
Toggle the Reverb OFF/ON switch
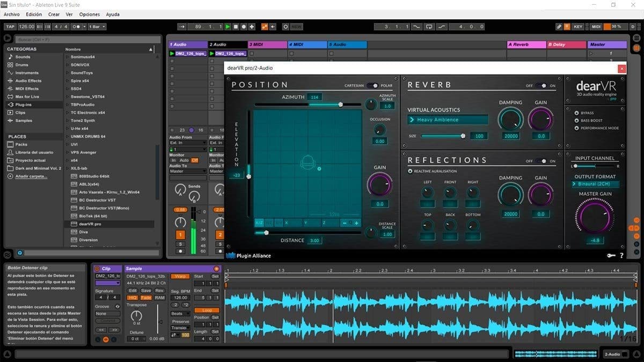pyautogui.click(x=541, y=85)
